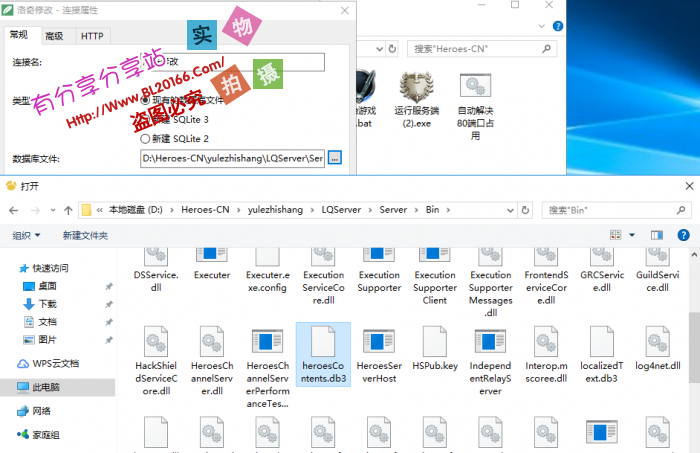Expand hidden path chevron before 本地磁盘
The height and width of the screenshot is (453, 700).
point(100,210)
